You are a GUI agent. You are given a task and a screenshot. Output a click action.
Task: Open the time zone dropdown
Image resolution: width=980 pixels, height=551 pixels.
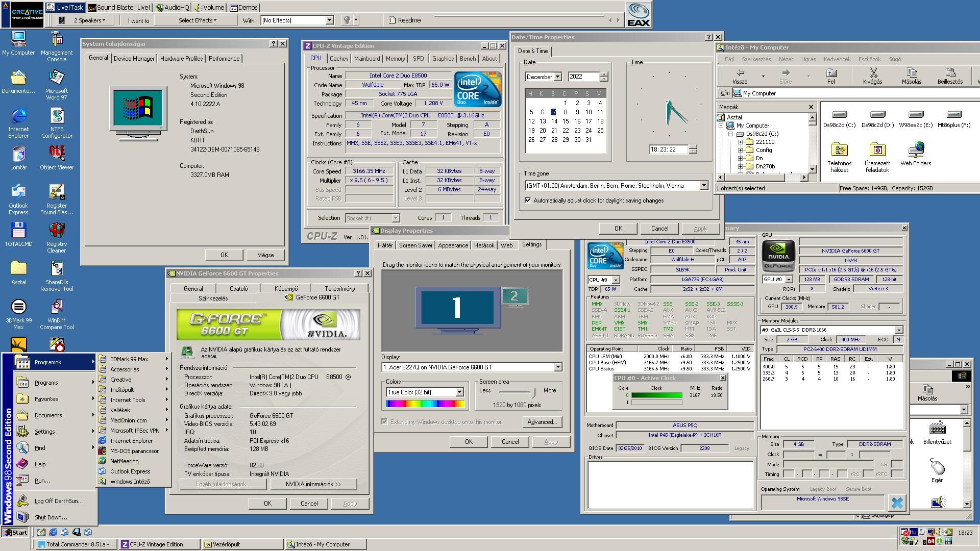pos(704,186)
